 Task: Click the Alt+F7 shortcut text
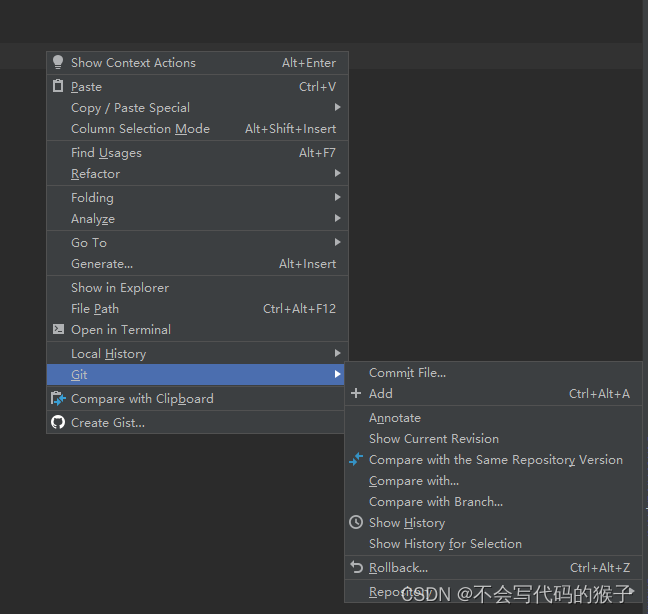coord(317,153)
